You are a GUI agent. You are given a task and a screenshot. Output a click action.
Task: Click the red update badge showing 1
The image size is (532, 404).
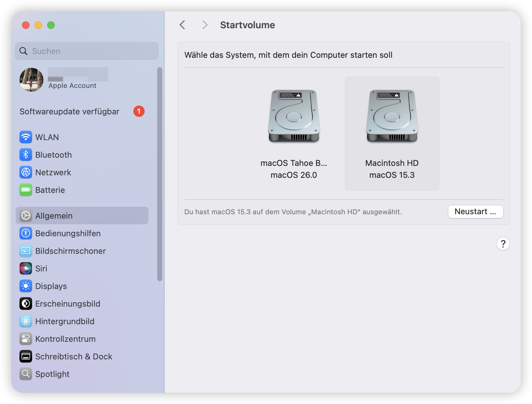click(139, 111)
